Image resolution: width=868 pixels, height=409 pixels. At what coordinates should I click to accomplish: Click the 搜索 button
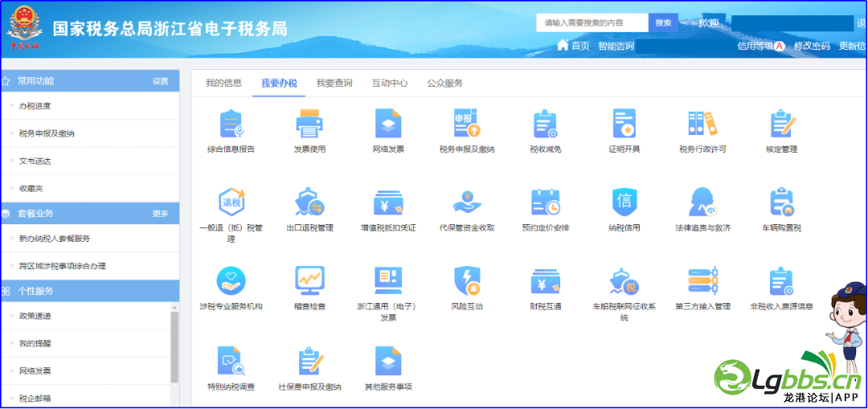pos(663,22)
